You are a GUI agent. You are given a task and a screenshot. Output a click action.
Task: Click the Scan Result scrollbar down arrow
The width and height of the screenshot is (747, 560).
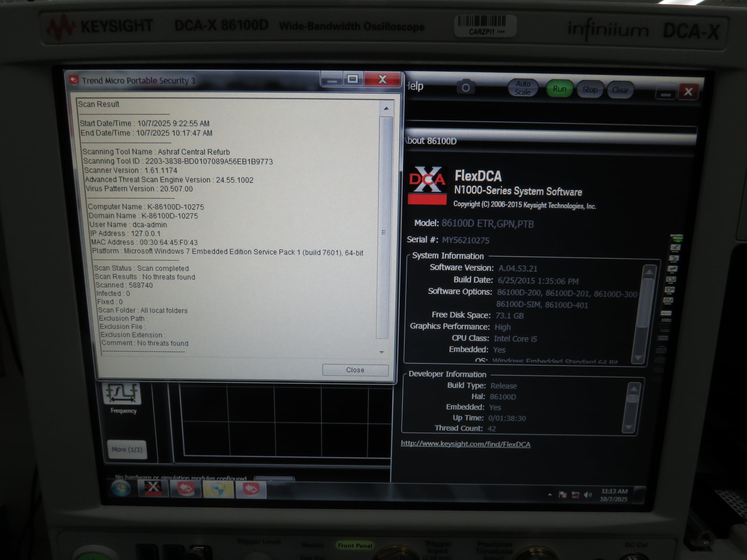coord(382,352)
